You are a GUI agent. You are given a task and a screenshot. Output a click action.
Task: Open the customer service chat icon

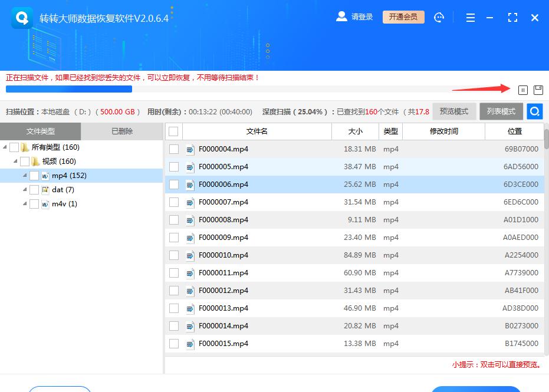[439, 17]
